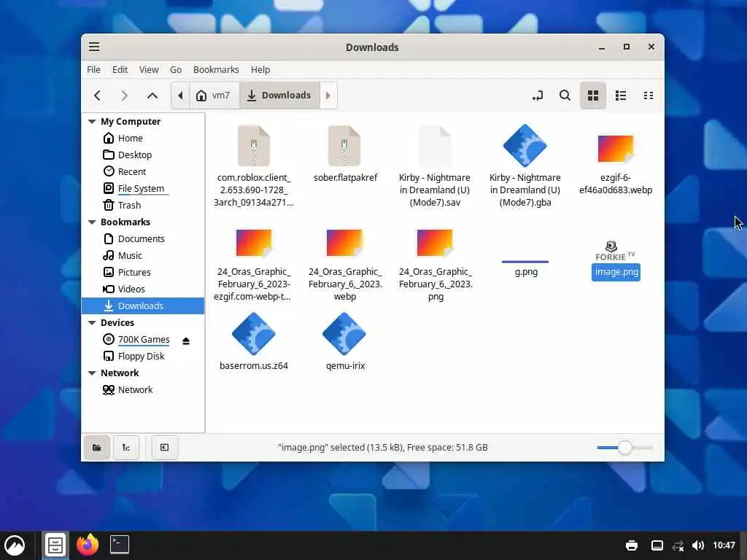The width and height of the screenshot is (747, 560).
Task: Go up to the parent folder
Action: point(152,96)
